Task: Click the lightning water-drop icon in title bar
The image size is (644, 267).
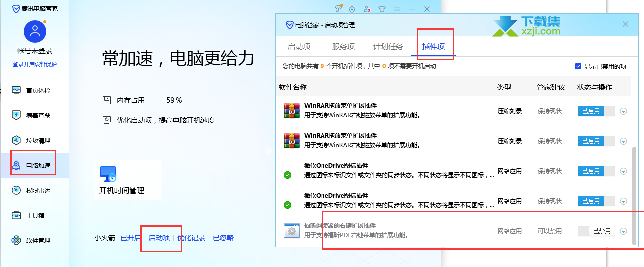Action: click(352, 9)
